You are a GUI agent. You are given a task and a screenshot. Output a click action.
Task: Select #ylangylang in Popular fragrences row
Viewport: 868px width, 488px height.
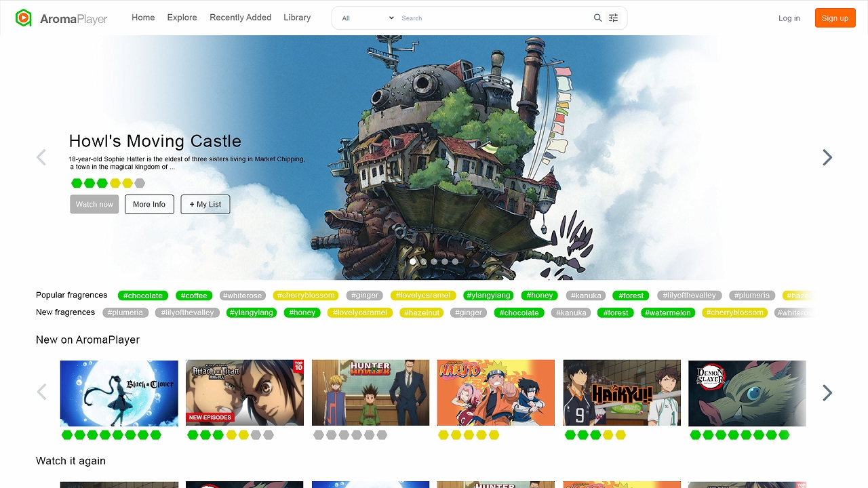pyautogui.click(x=490, y=296)
